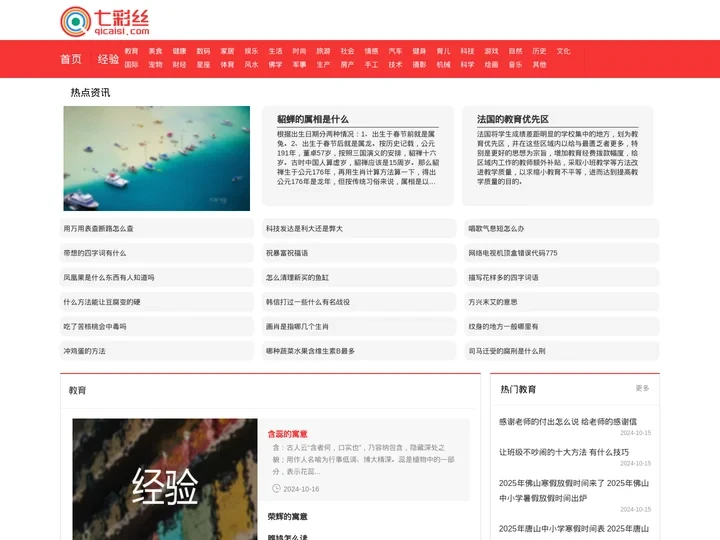The image size is (720, 540).
Task: Open 画肖是指哪几个生肖 link
Action: click(298, 326)
